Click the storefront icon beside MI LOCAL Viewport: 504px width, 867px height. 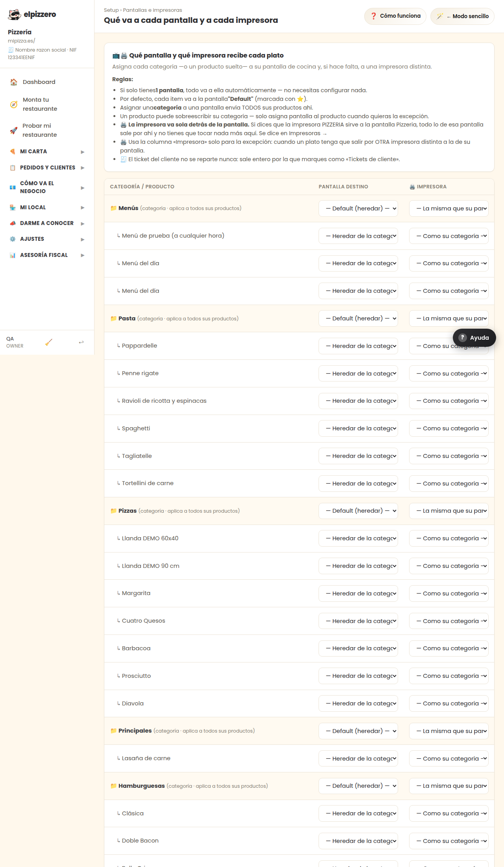[x=13, y=207]
